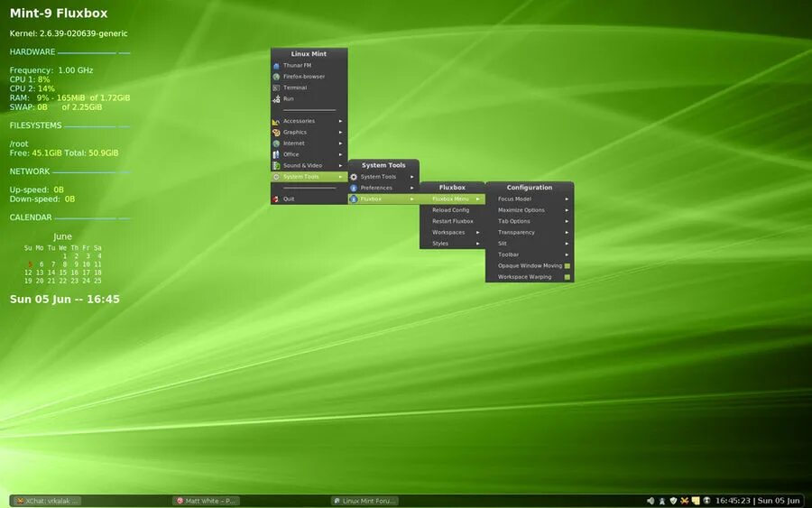Switch to the Matt White taskbar window
Image resolution: width=812 pixels, height=508 pixels.
[x=206, y=501]
